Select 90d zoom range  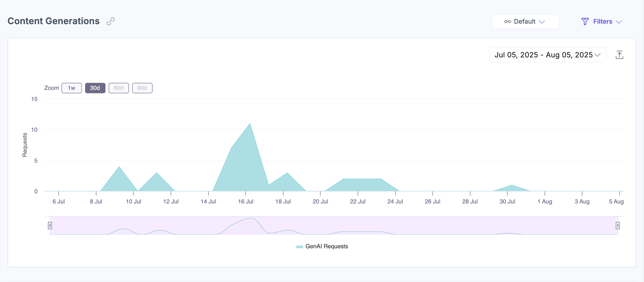point(142,88)
